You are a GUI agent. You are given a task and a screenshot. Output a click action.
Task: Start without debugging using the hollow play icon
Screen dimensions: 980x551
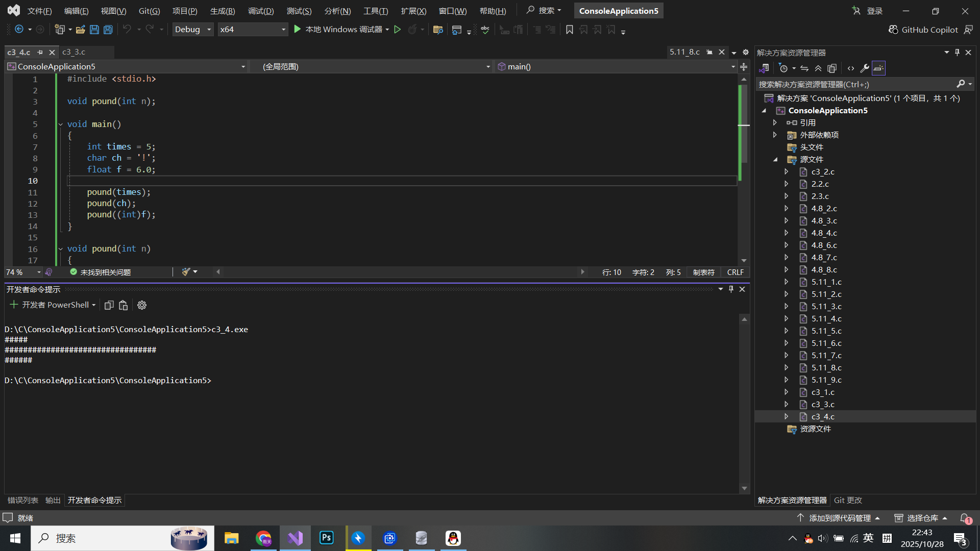point(398,30)
